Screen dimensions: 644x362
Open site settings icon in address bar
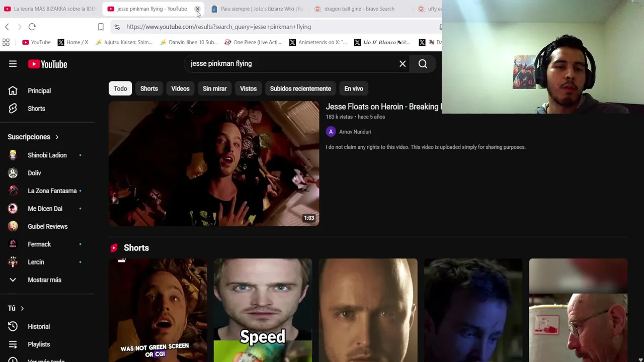point(117,27)
